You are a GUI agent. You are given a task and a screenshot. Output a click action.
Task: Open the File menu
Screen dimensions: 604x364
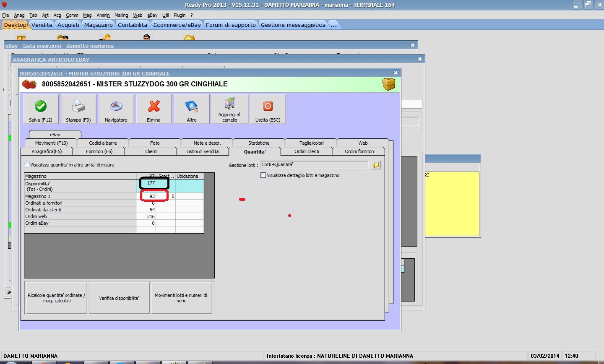point(5,15)
